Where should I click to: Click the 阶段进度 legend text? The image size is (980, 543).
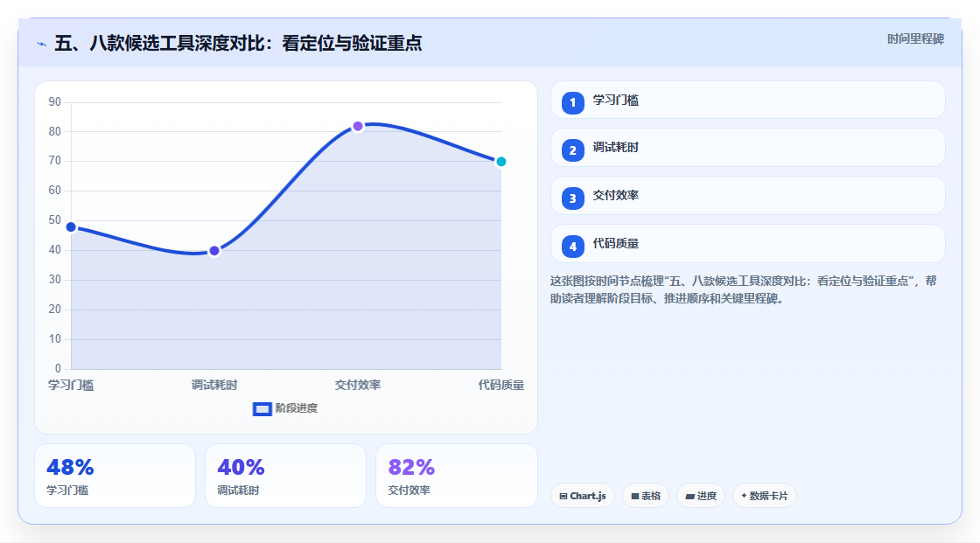point(297,408)
